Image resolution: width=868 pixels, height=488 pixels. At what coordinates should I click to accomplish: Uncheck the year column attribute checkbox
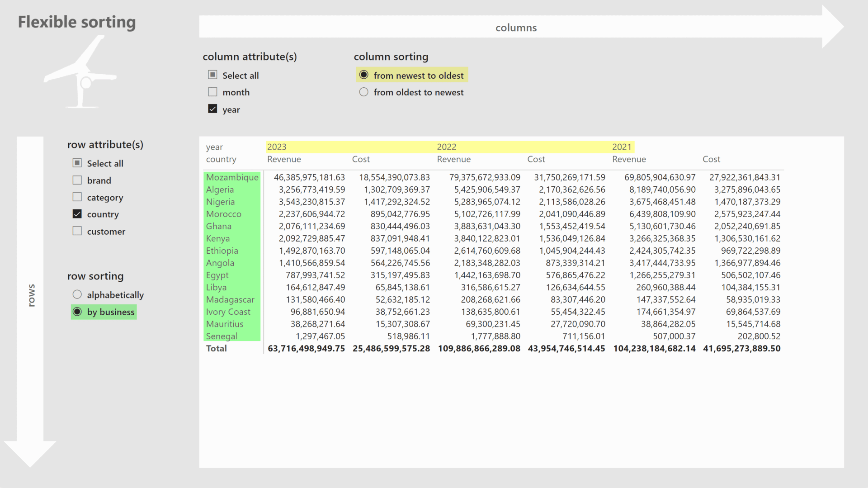pyautogui.click(x=212, y=109)
